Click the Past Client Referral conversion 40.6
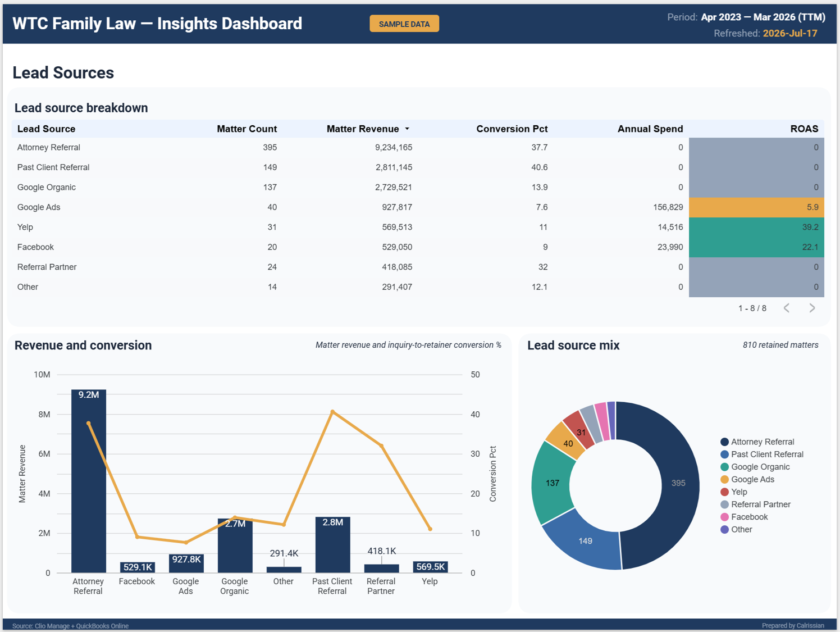 coord(539,167)
